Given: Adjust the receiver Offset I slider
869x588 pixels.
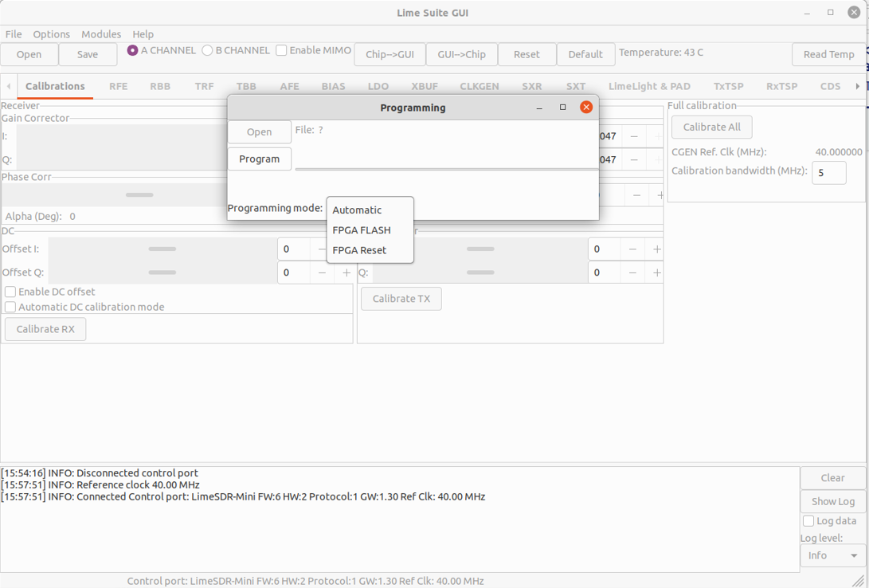Looking at the screenshot, I should [x=162, y=249].
